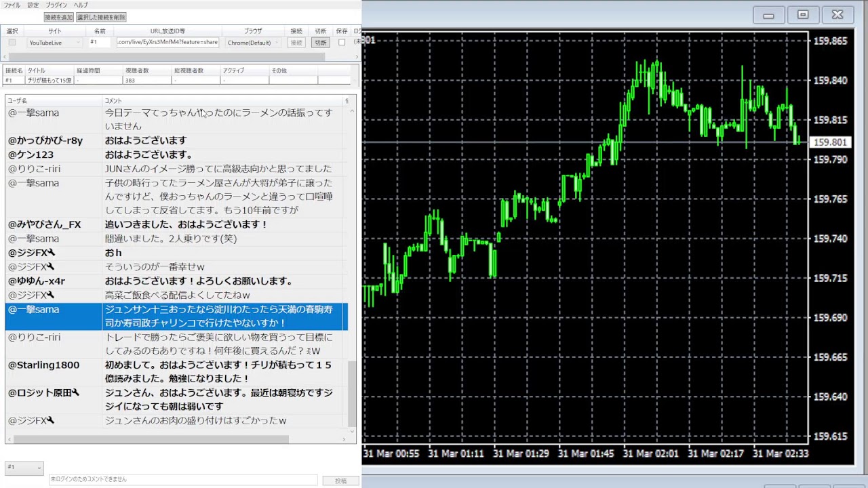Click the comment input box at bottom
This screenshot has width=868, height=488.
pyautogui.click(x=182, y=480)
